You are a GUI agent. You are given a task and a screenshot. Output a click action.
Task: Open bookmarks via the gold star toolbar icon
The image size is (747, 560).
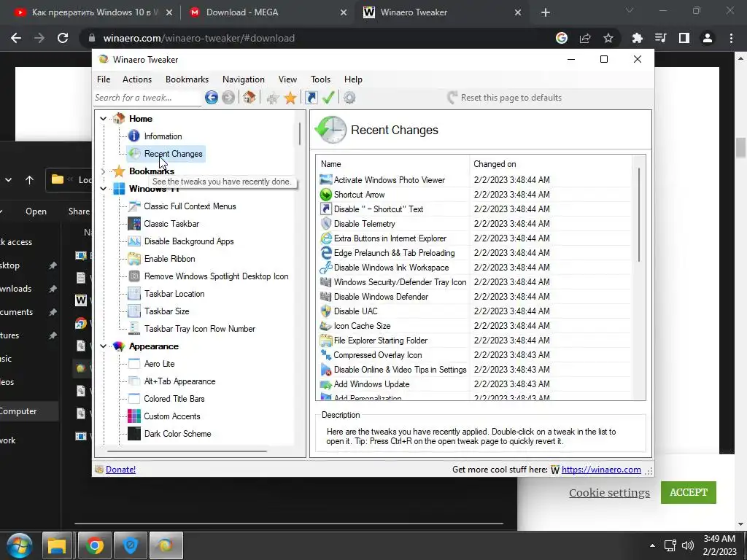click(x=290, y=98)
